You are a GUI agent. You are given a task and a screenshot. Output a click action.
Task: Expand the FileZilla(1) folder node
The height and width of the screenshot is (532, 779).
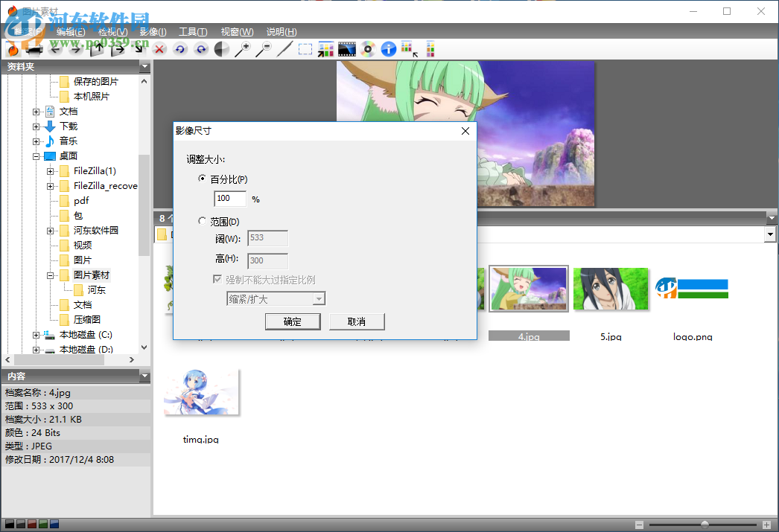tap(50, 171)
